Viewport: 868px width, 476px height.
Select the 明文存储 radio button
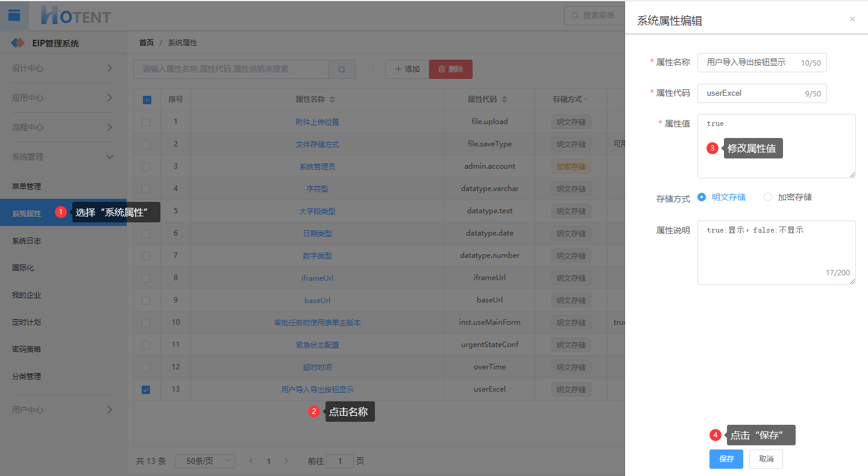702,197
